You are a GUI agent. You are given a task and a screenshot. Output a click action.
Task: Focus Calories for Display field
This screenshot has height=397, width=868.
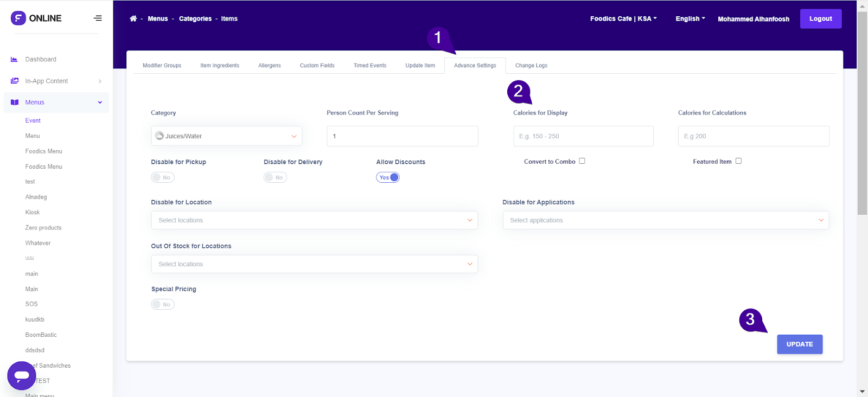click(583, 136)
